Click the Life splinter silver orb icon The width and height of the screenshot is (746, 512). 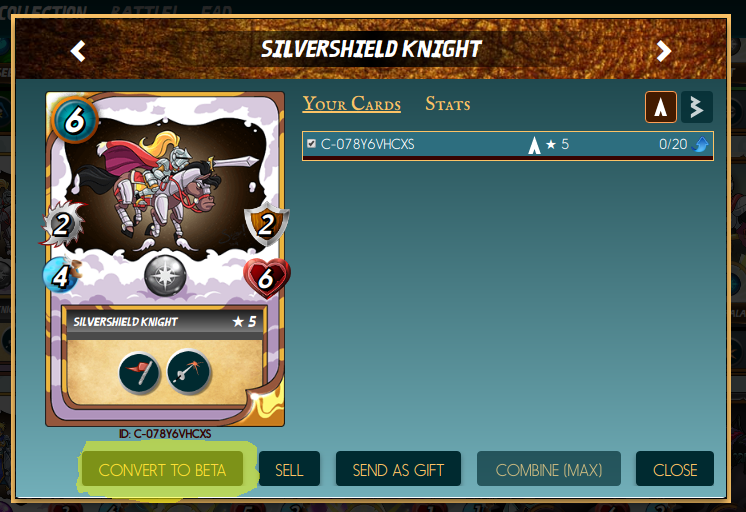coord(165,276)
